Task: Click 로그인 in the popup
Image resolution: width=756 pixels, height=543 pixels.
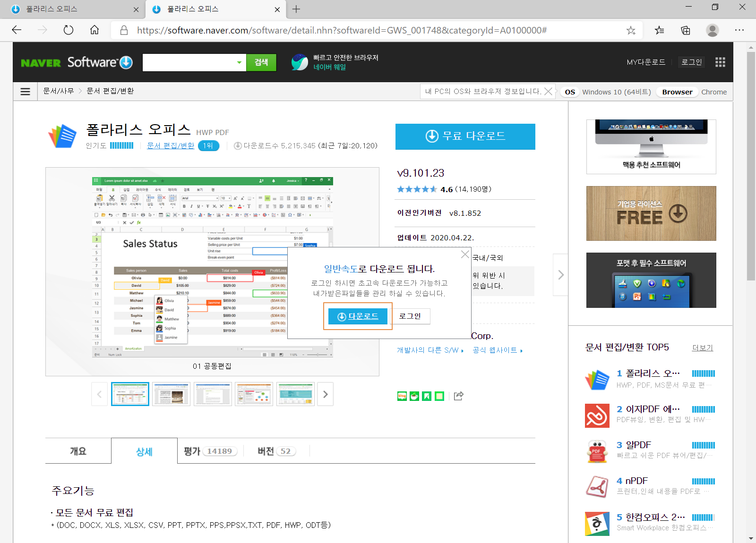Action: coord(410,316)
